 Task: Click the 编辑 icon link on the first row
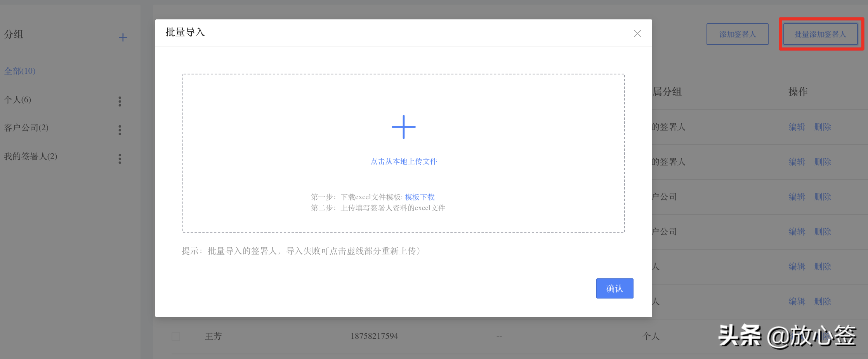797,127
